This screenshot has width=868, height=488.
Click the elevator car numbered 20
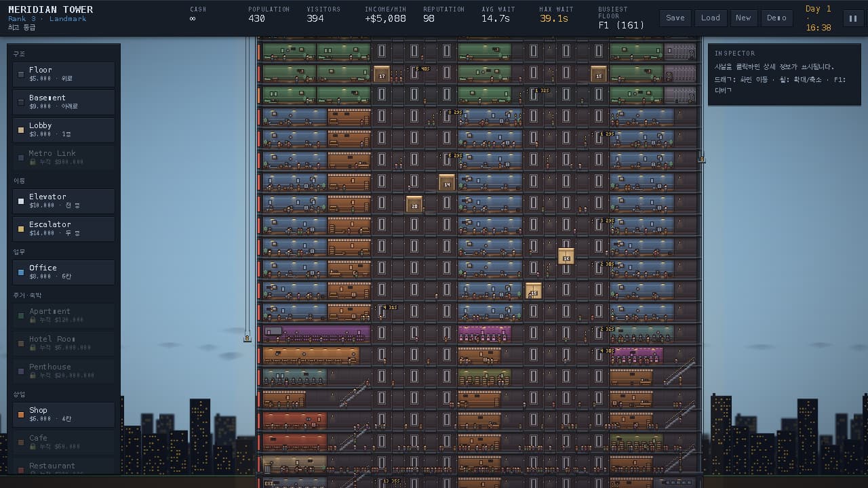point(414,205)
